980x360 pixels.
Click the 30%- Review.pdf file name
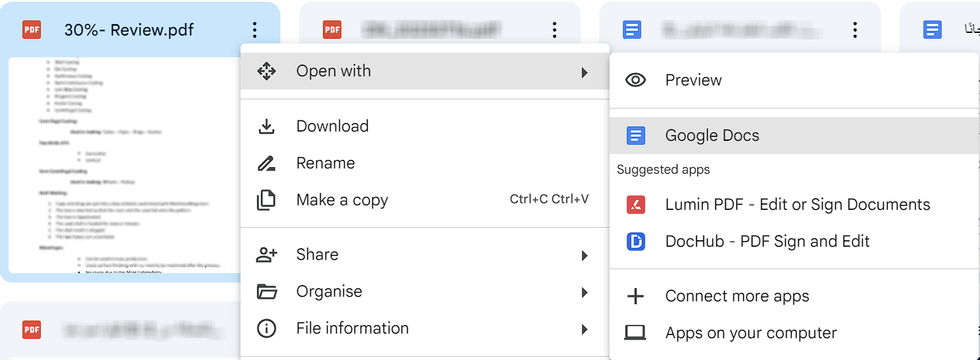pyautogui.click(x=129, y=30)
